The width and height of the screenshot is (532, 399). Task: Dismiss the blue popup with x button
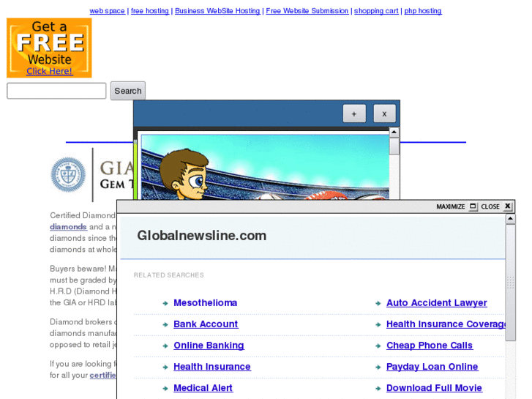pyautogui.click(x=384, y=113)
